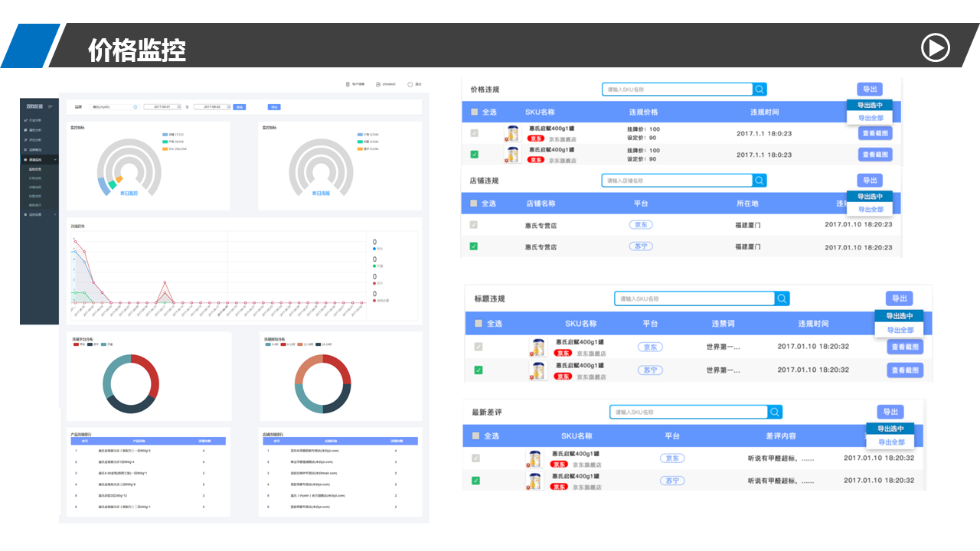The height and width of the screenshot is (551, 980).
Task: Click the 违禁词 column header in 标题违规
Action: [723, 324]
